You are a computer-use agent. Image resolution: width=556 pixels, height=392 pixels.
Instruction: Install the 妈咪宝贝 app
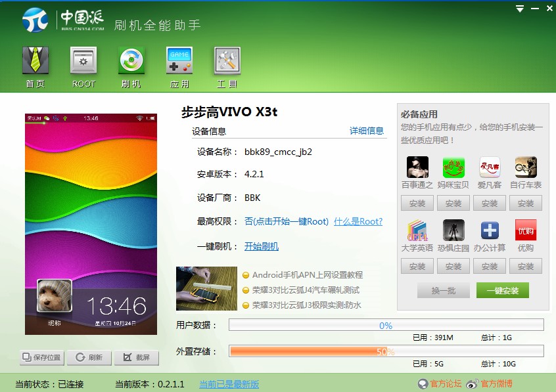tap(453, 203)
